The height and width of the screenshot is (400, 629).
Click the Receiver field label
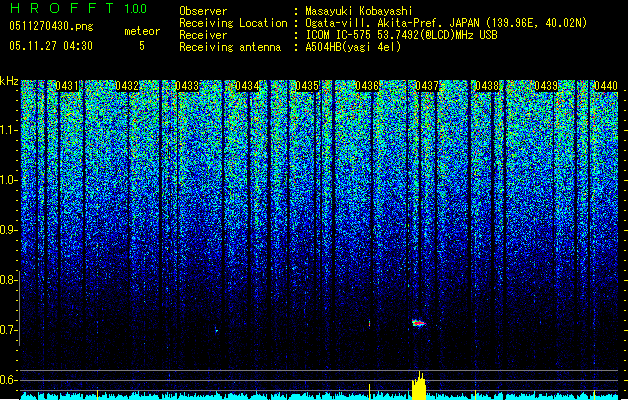(203, 35)
